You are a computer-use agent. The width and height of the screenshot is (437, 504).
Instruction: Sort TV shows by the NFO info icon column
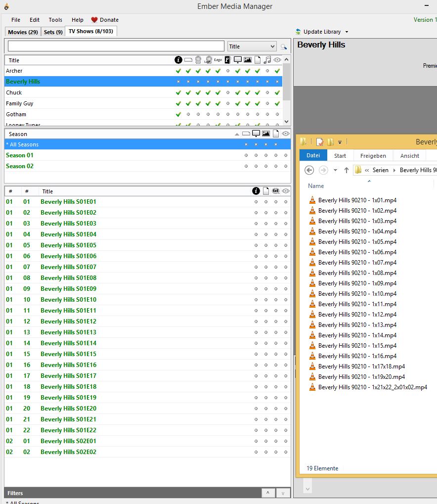click(x=178, y=60)
